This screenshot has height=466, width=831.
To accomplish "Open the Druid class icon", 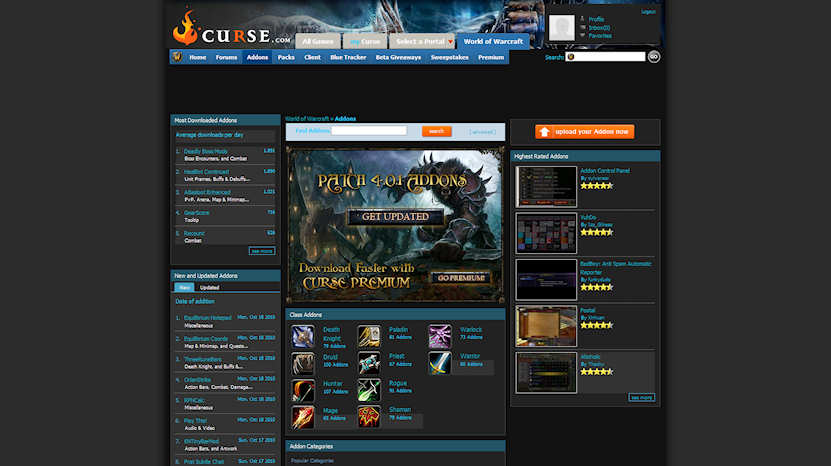I will pos(303,364).
